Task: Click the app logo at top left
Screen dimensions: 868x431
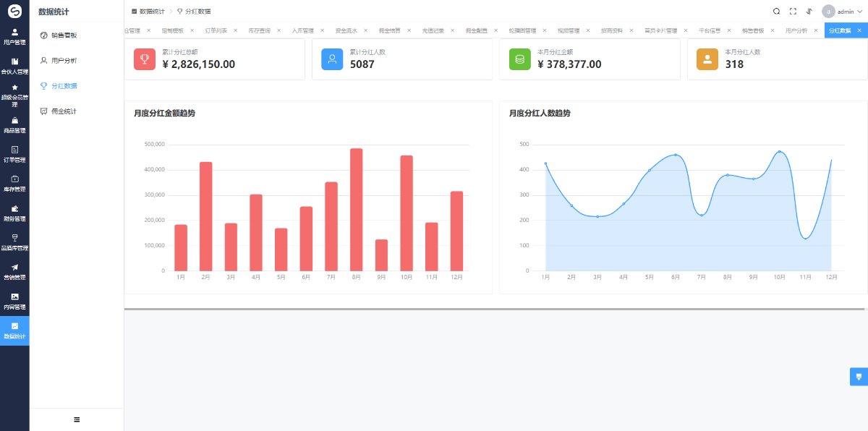Action: [x=14, y=11]
